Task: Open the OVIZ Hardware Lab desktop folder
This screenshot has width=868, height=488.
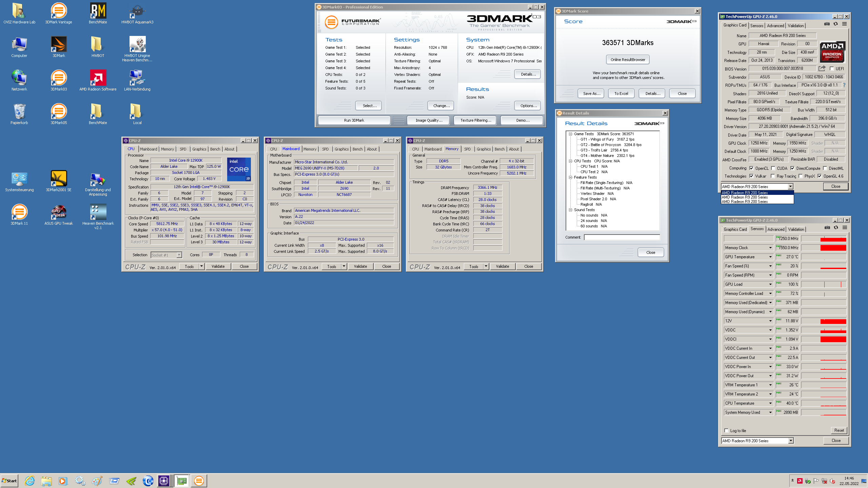Action: coord(19,14)
